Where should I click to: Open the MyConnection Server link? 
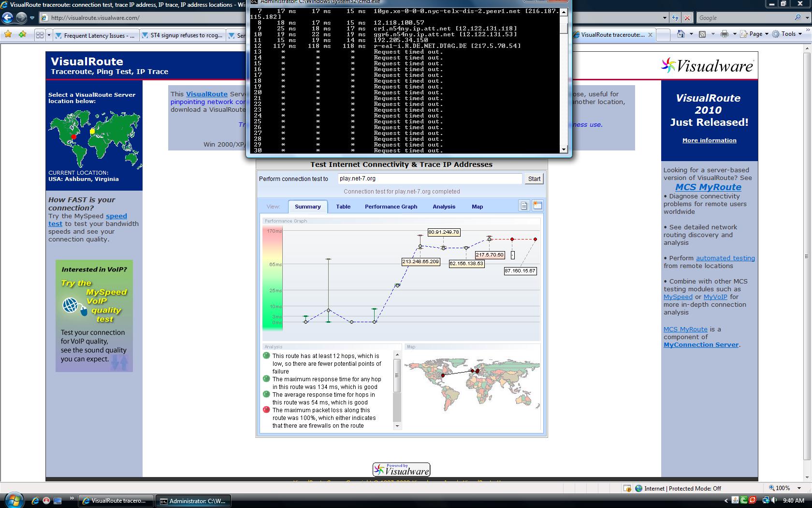tap(701, 344)
